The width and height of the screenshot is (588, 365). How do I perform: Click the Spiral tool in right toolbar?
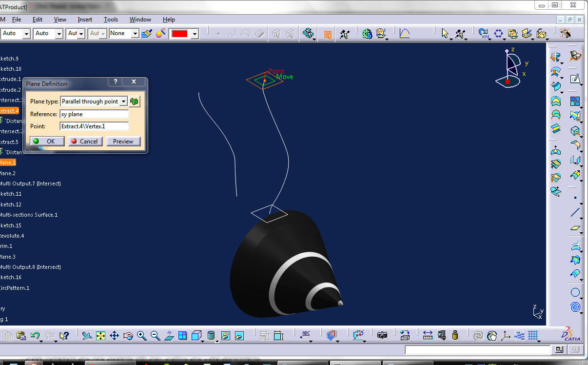pyautogui.click(x=575, y=307)
